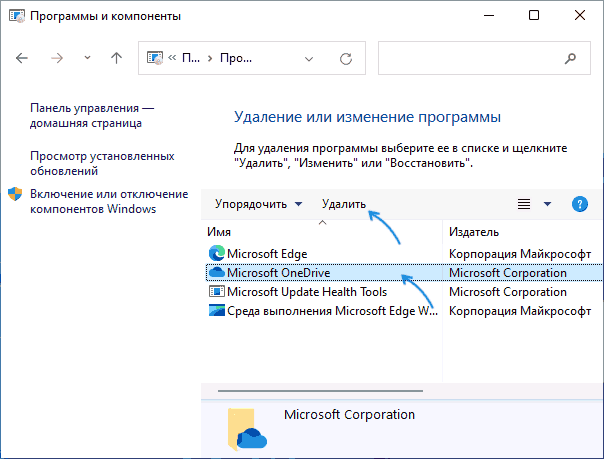Refresh the program list
The width and height of the screenshot is (604, 459).
click(x=346, y=59)
